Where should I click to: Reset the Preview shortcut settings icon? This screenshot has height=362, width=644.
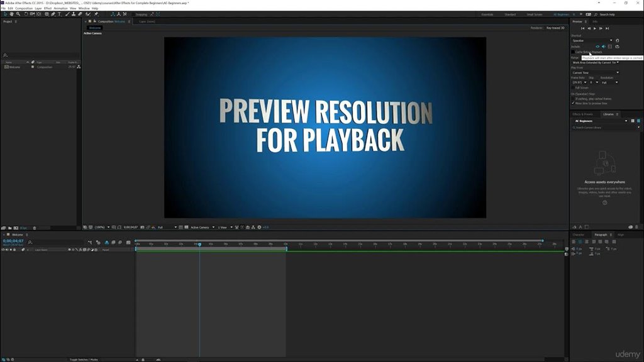618,41
